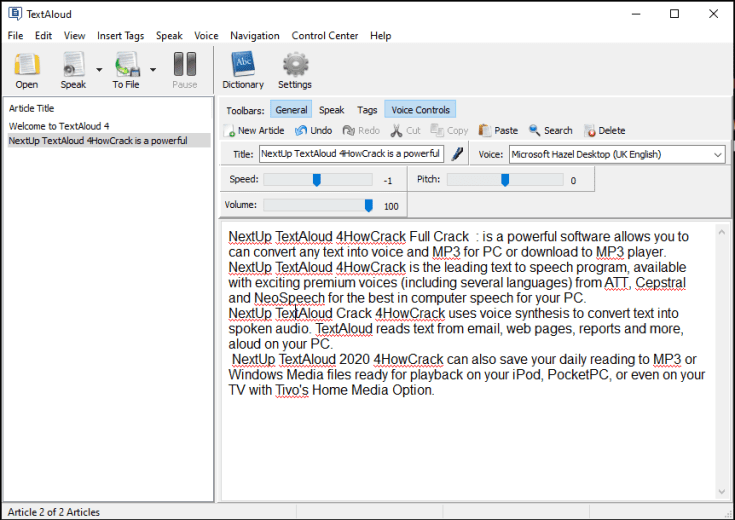The height and width of the screenshot is (520, 735).
Task: Expand the Speak button dropdown arrow
Action: pos(99,70)
